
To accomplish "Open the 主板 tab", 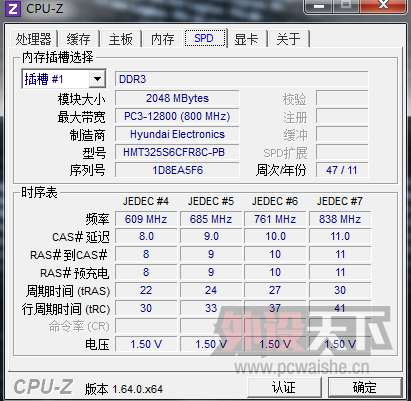I will (x=120, y=39).
